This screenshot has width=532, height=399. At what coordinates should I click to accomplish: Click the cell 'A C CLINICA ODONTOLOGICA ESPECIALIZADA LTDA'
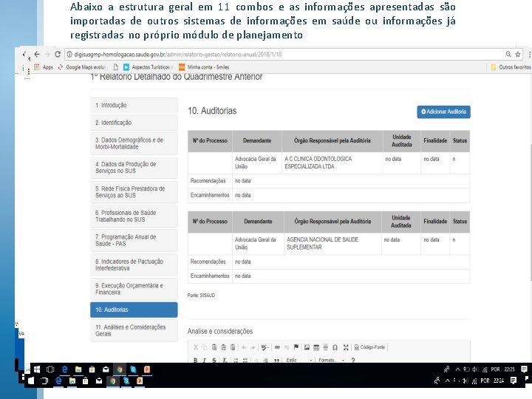tap(332, 163)
